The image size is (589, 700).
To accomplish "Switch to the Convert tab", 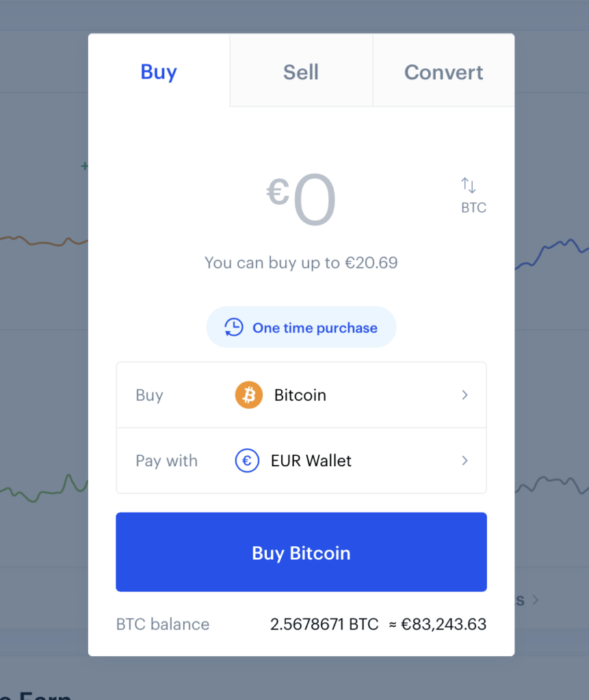I will click(x=443, y=72).
